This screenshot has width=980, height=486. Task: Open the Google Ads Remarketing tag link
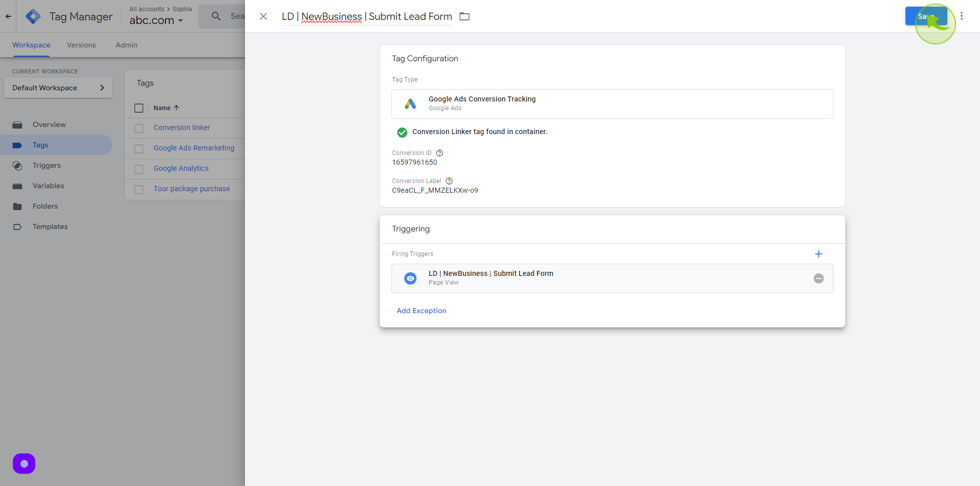(x=194, y=148)
